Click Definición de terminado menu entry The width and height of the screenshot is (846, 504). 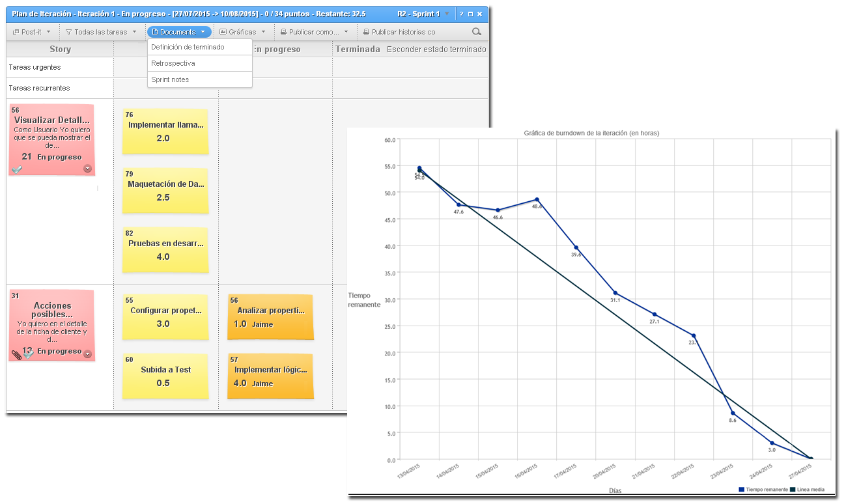coord(187,46)
